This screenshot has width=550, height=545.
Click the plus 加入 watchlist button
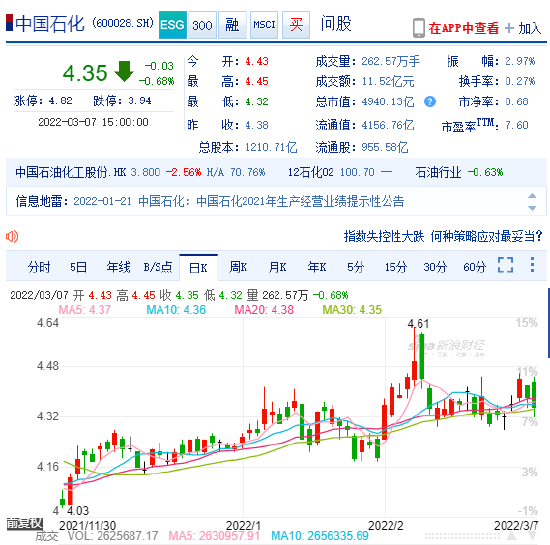[523, 28]
